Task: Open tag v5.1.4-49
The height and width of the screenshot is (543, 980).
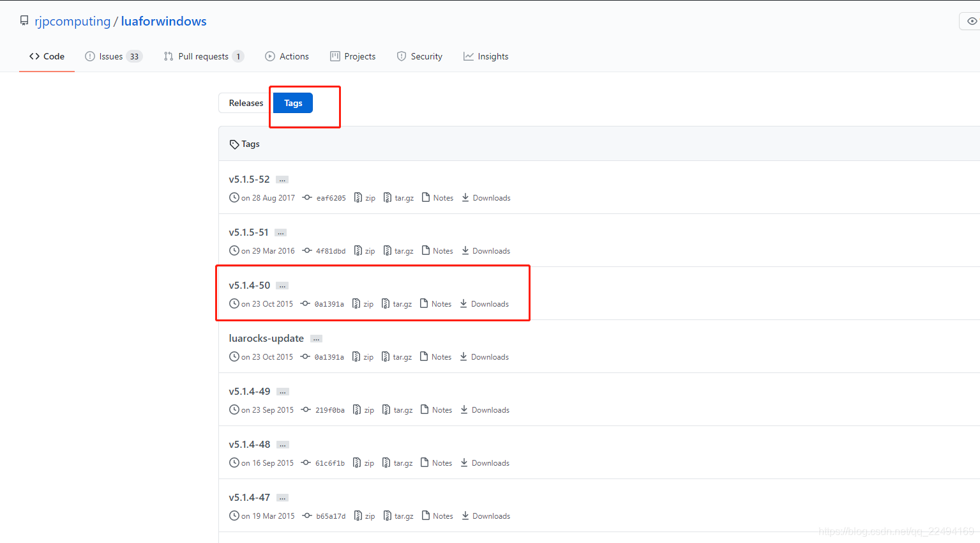Action: 249,392
